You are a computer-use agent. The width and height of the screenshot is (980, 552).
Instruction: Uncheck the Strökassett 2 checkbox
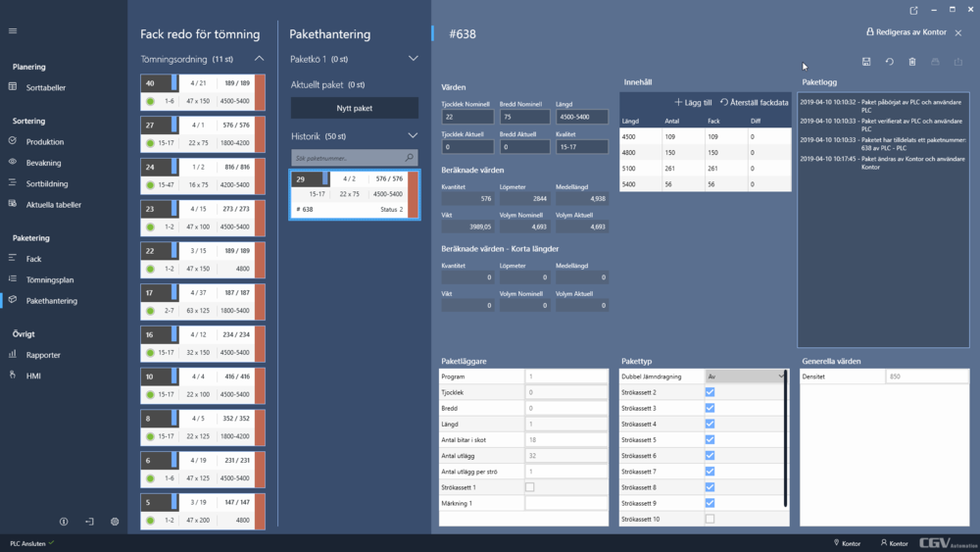click(x=710, y=392)
